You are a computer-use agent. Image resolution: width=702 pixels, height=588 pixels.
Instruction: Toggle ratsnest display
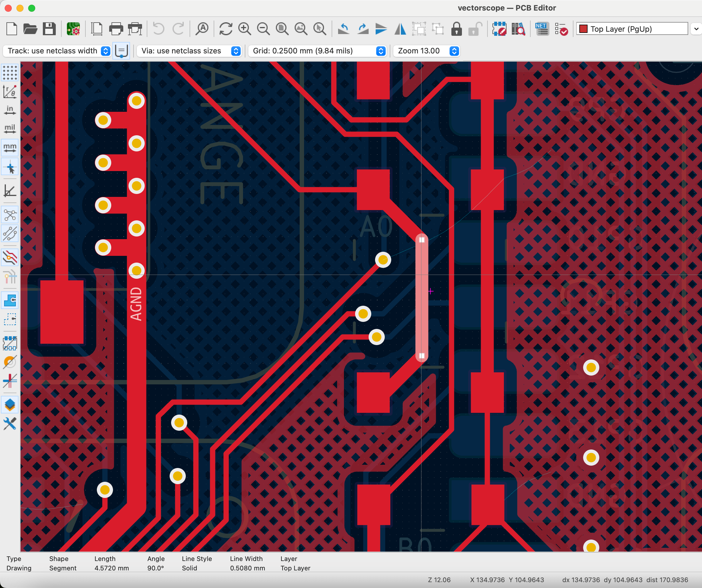pos(10,215)
